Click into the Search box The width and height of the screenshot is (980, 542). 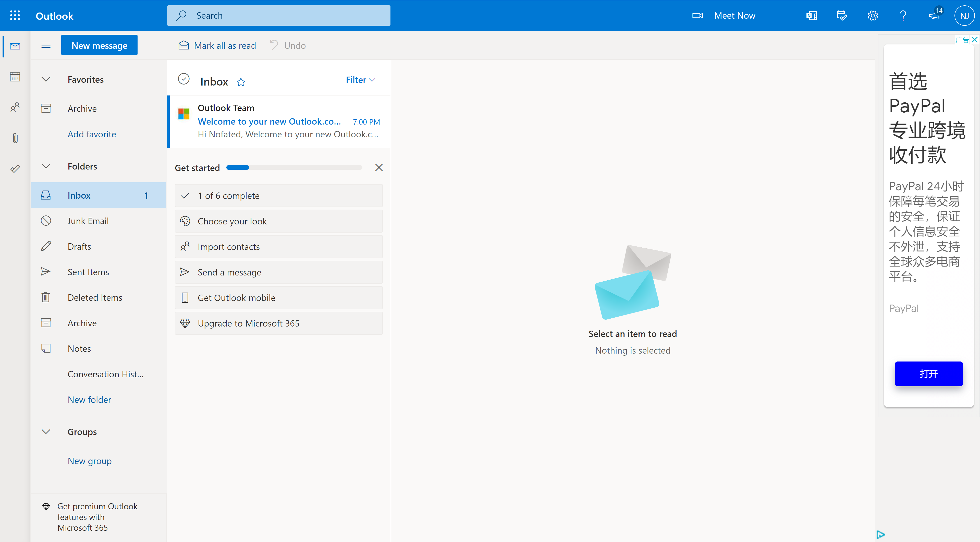[278, 16]
